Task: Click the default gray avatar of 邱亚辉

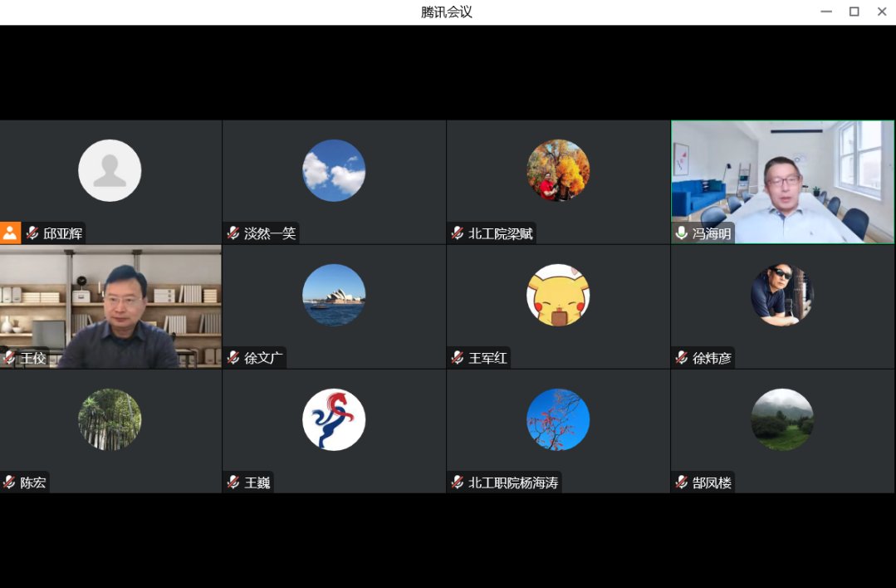Action: pyautogui.click(x=110, y=170)
